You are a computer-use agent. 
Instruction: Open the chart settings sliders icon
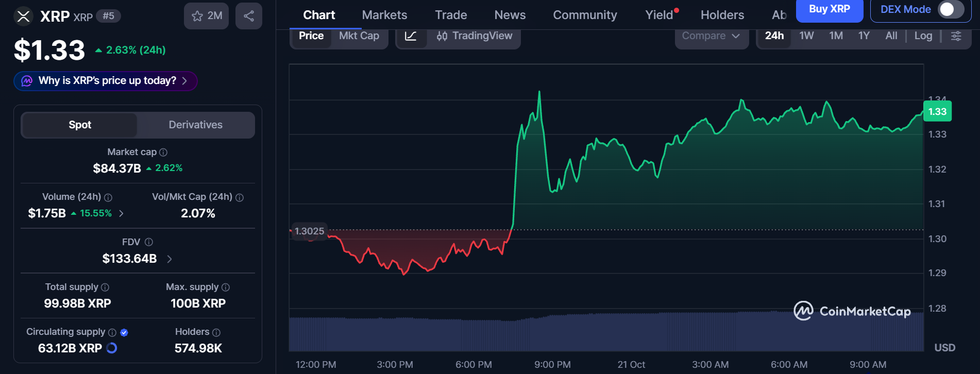956,36
